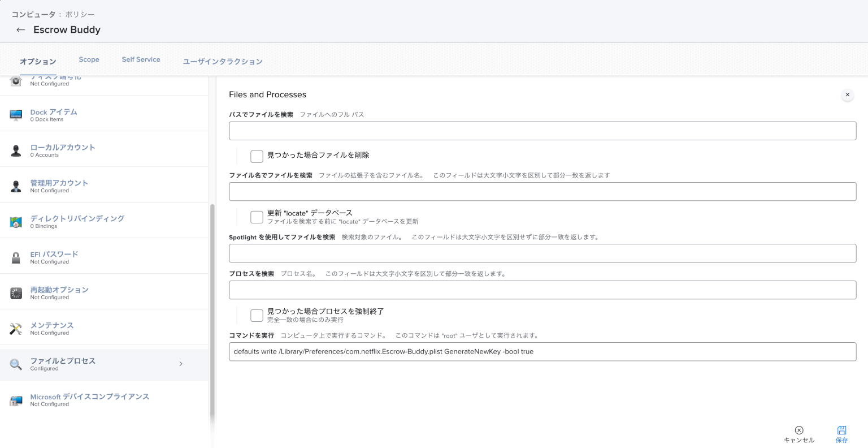Image resolution: width=868 pixels, height=448 pixels.
Task: Select the Dock アイテム payload icon
Action: (x=15, y=114)
